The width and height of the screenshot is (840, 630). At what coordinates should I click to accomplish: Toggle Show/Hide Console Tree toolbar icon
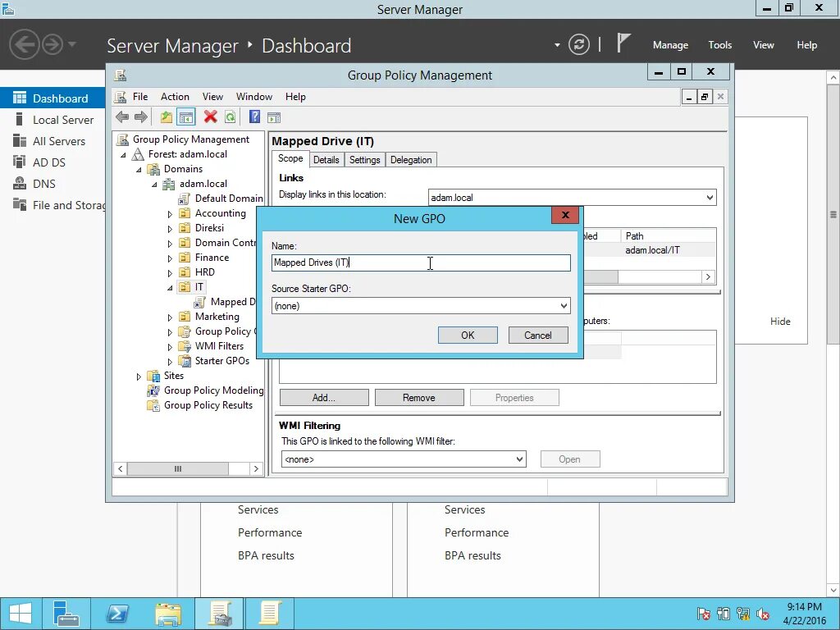(186, 116)
